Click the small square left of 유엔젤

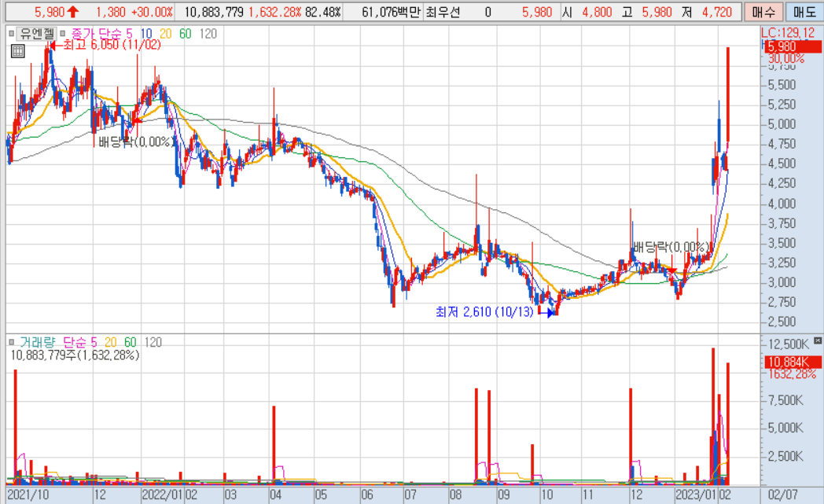pyautogui.click(x=11, y=34)
